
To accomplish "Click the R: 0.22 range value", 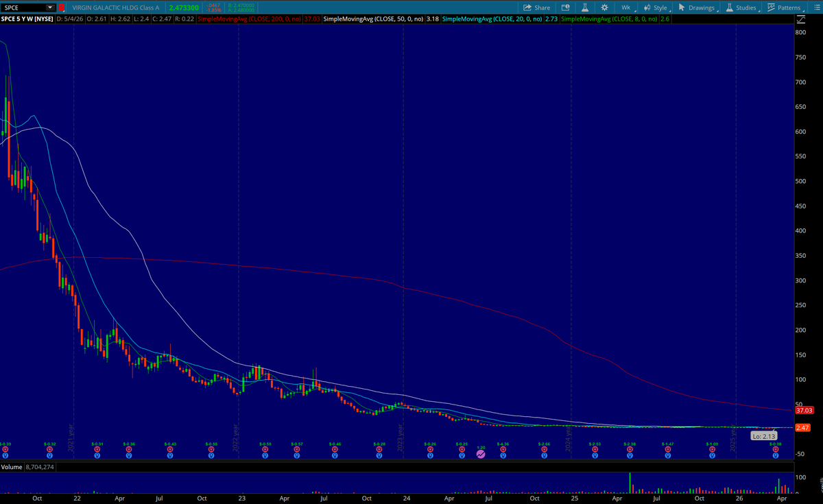I will click(x=184, y=19).
